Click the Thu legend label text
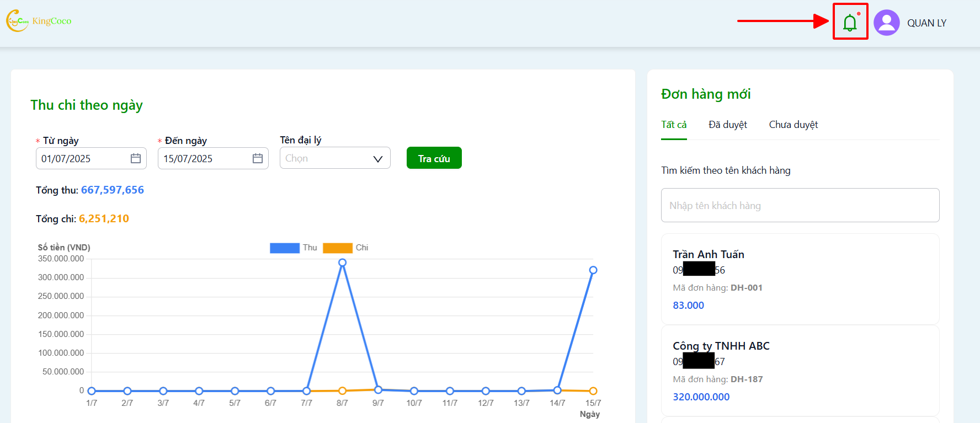The width and height of the screenshot is (980, 423). [x=310, y=248]
